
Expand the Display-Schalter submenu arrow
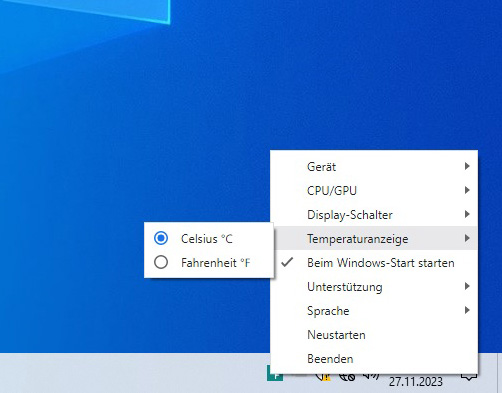coord(467,214)
